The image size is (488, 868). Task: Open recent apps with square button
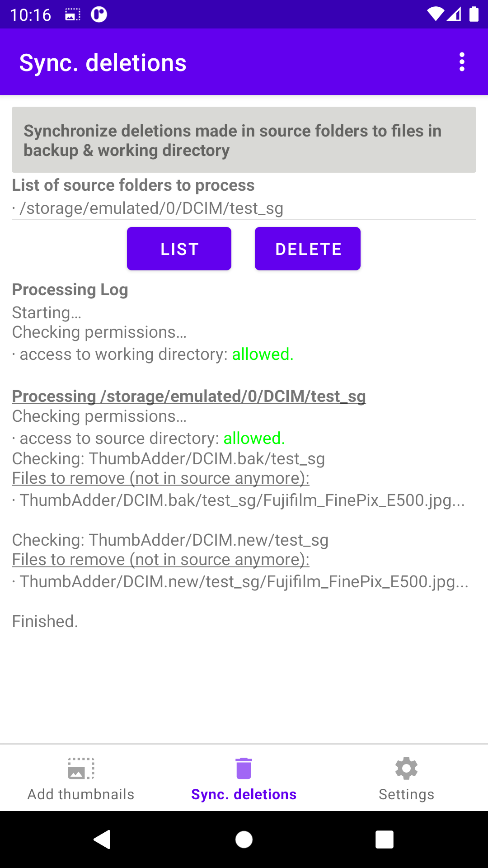384,840
